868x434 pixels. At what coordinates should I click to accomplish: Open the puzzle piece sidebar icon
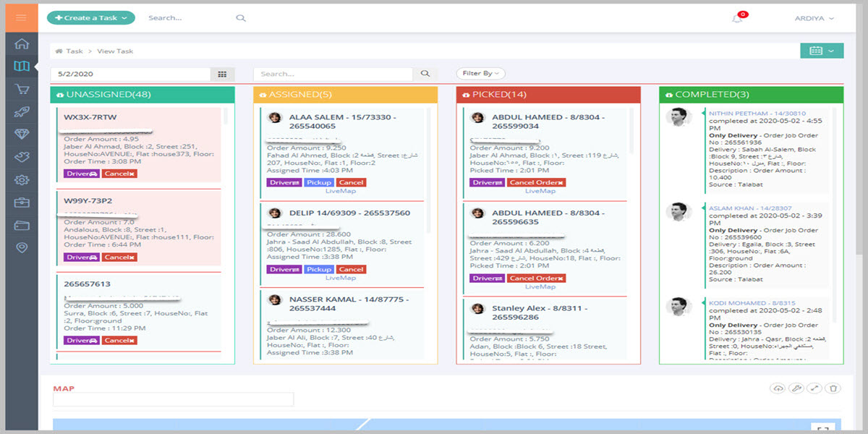[22, 157]
